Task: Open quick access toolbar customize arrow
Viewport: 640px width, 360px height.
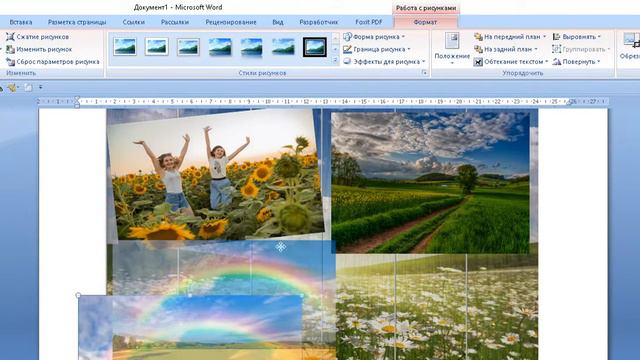Action: point(40,87)
